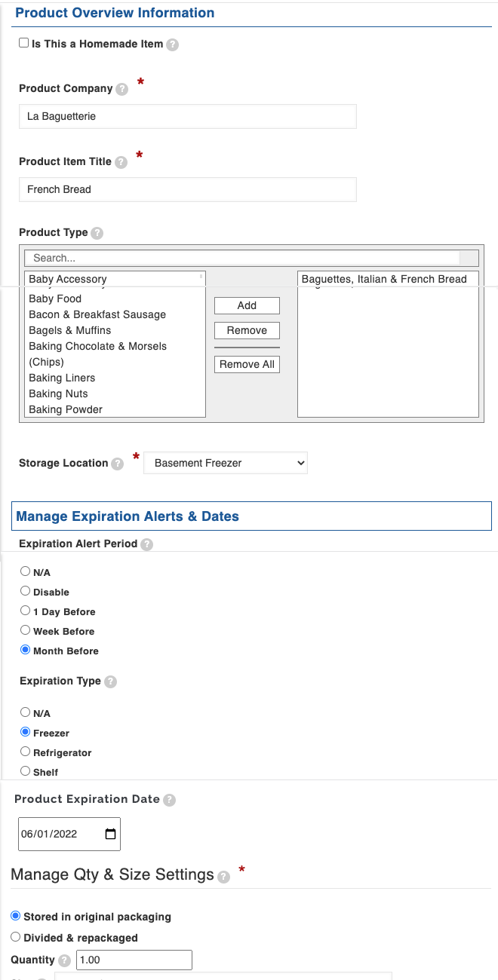
Task: Click the Quantity input field
Action: coord(134,960)
